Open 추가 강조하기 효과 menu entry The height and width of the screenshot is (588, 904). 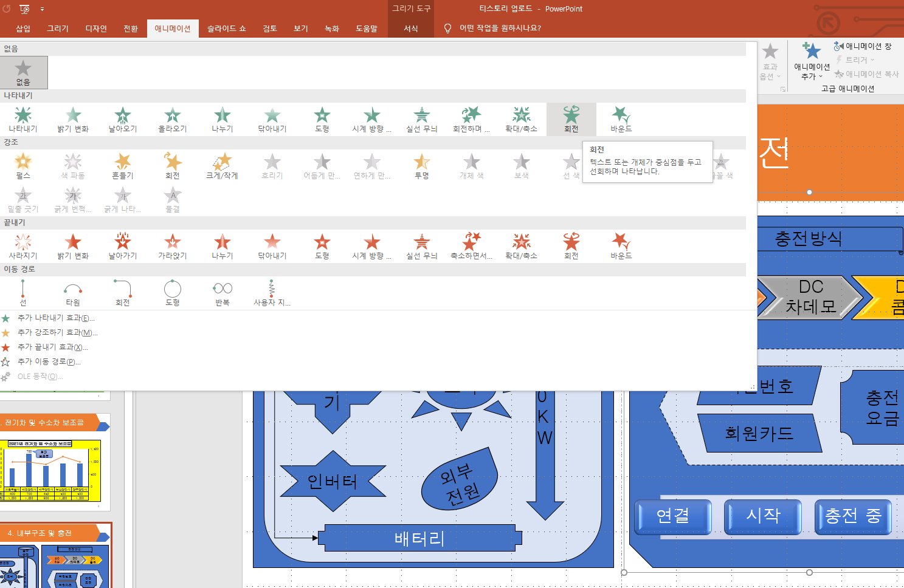coord(57,333)
